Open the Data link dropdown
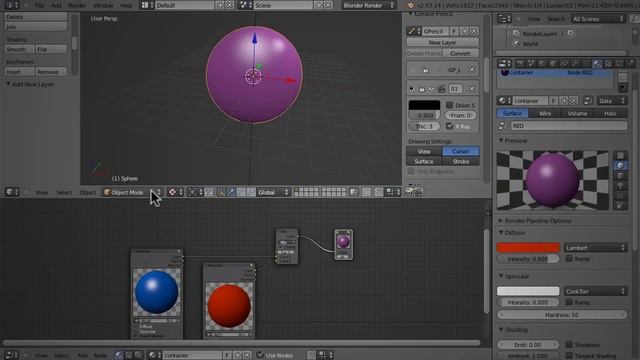This screenshot has height=360, width=640. [x=611, y=100]
